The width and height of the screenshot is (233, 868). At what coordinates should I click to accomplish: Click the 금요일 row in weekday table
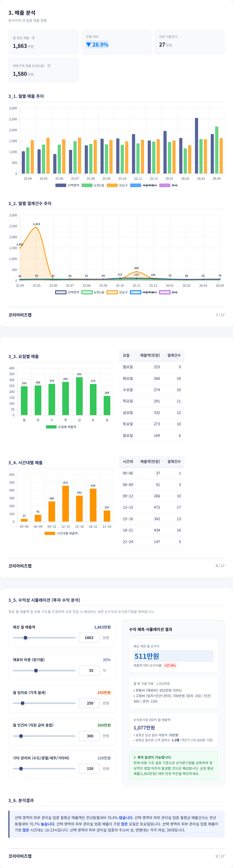tap(152, 412)
